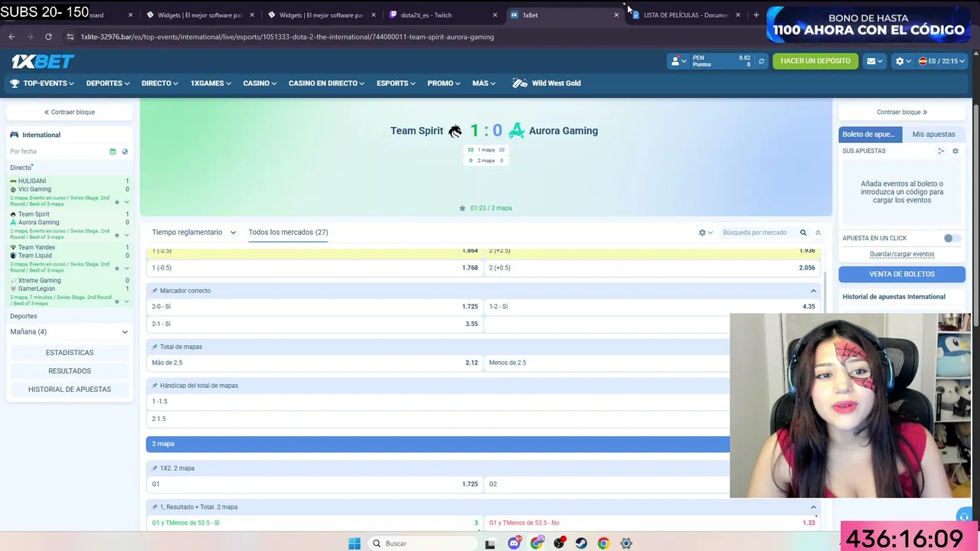This screenshot has height=551, width=980.
Task: Collapse the Resultado + Total. 2 mapa market
Action: 813,507
